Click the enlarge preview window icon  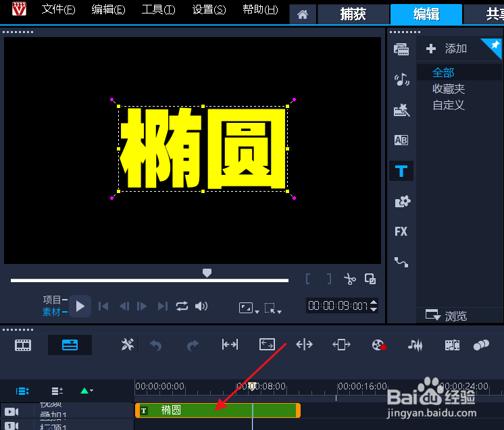[370, 279]
